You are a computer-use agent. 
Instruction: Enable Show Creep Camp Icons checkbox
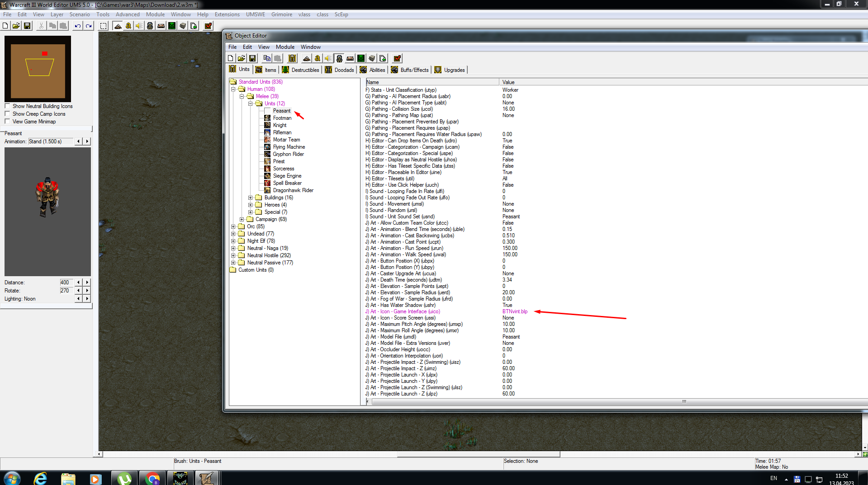click(7, 114)
